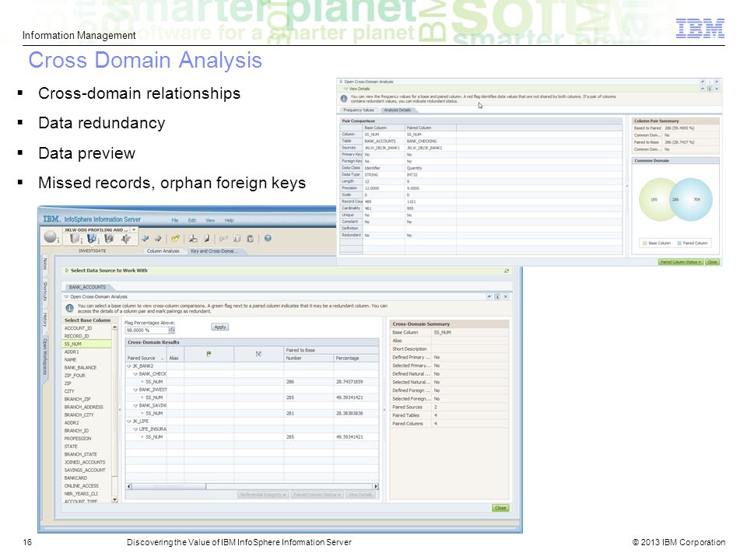Open the Overview pillar icon in workspace navigator

(75, 238)
